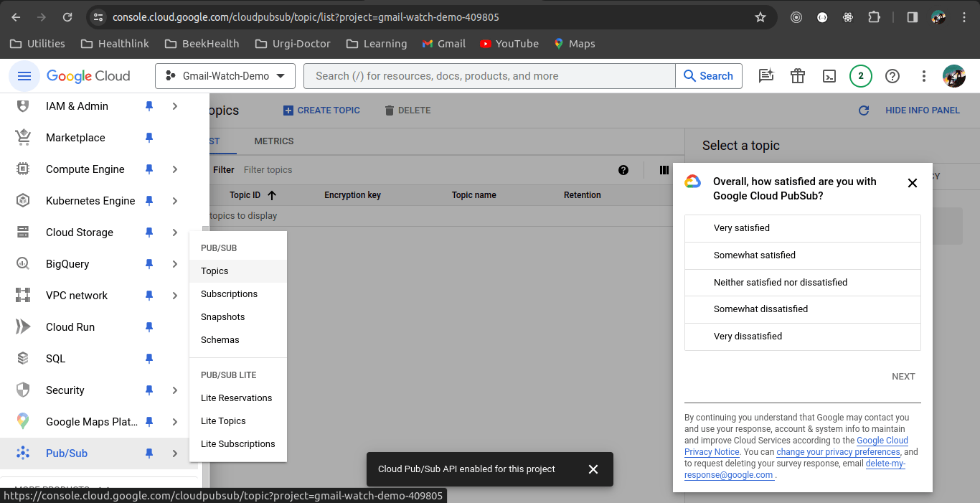The image size is (980, 503).
Task: Switch to the METRICS tab
Action: click(x=273, y=141)
